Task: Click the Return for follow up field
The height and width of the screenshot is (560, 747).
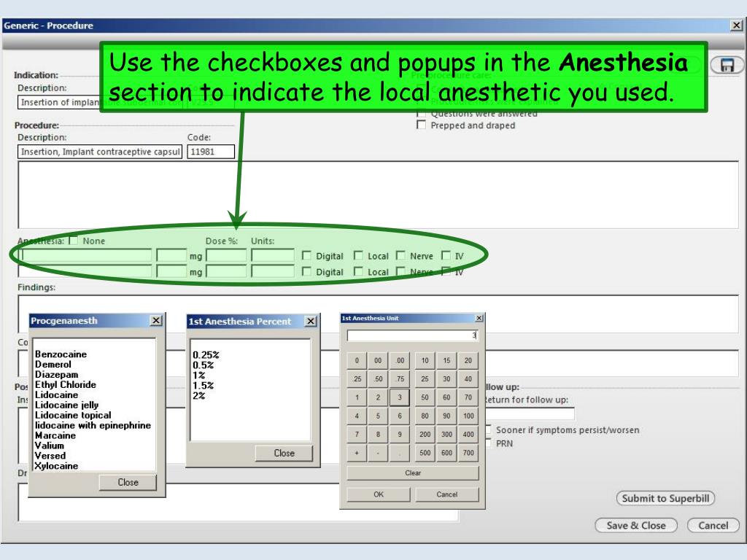Action: pyautogui.click(x=530, y=413)
